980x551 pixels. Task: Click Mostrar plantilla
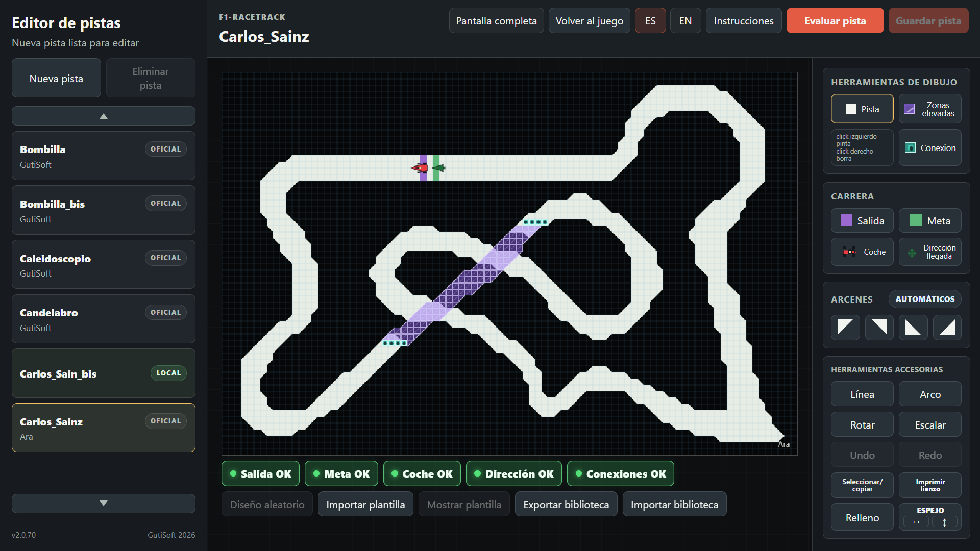click(464, 505)
